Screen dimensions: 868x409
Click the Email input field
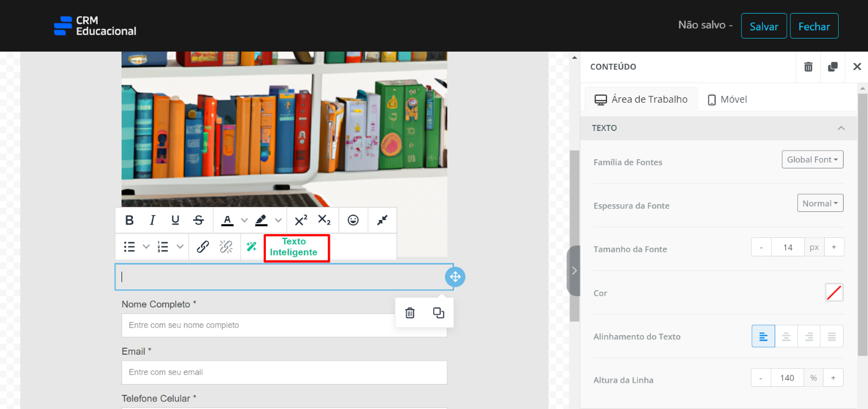[x=284, y=373]
